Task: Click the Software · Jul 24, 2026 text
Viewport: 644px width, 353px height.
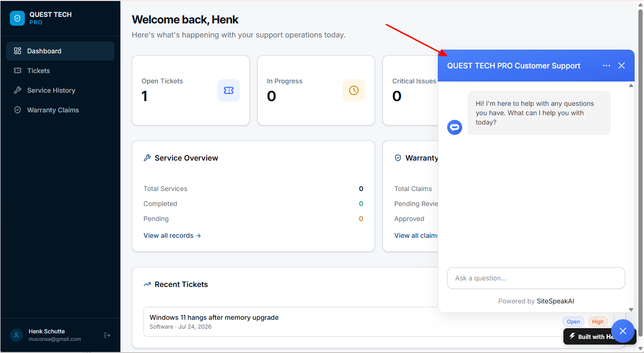Action: [180, 327]
